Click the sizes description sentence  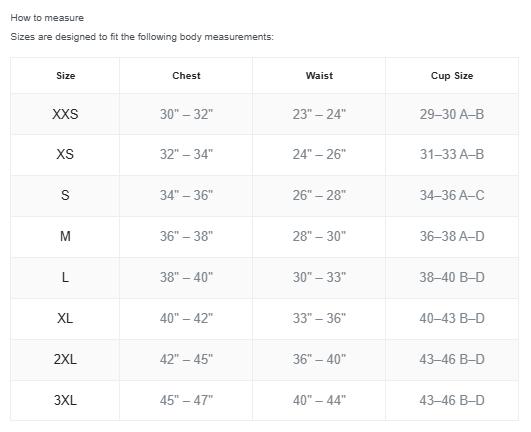[x=142, y=37]
